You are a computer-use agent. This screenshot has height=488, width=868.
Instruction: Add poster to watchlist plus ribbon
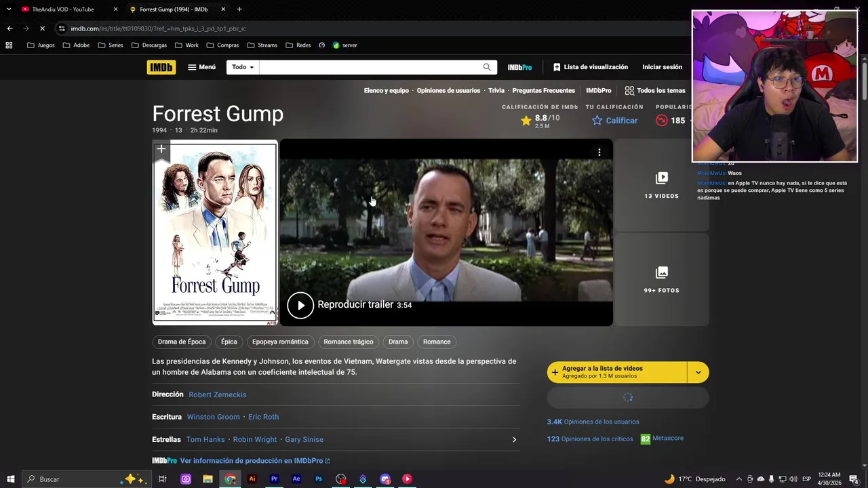click(x=161, y=150)
